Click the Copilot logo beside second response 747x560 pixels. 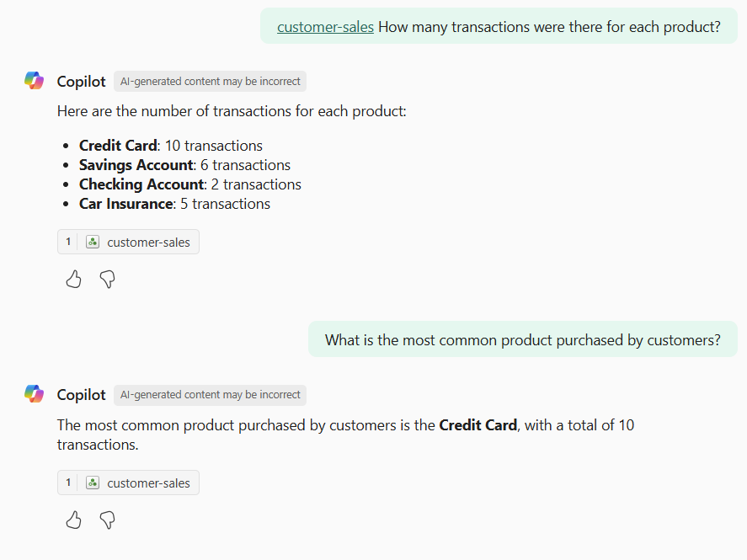[35, 394]
